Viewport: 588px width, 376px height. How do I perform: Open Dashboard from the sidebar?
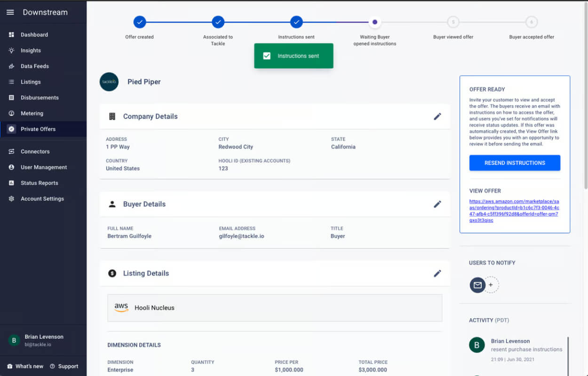click(43, 35)
